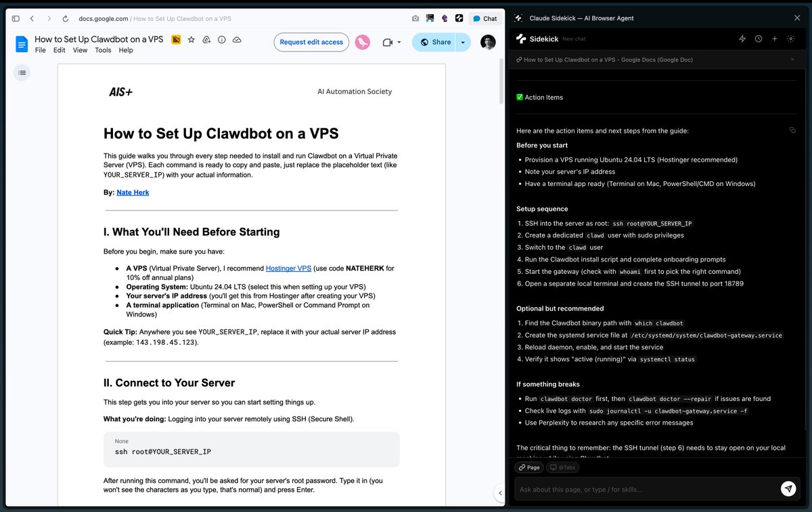This screenshot has width=812, height=512.
Task: Toggle the browser sidebar panel icon
Action: [16, 19]
